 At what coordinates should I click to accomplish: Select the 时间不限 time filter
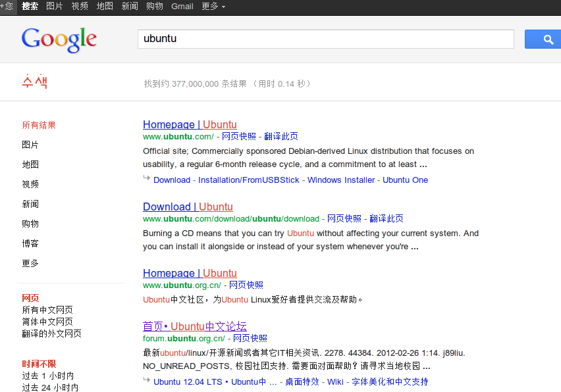(39, 364)
